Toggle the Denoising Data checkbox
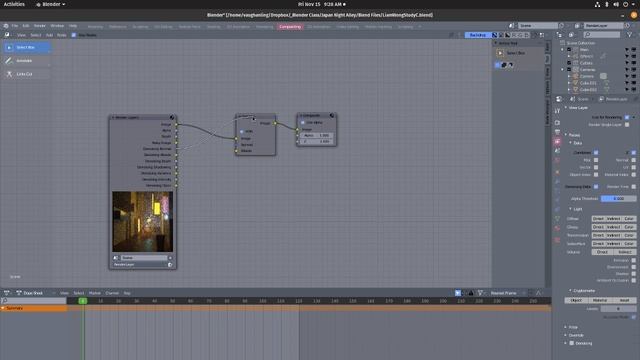640x360 pixels. [596, 187]
